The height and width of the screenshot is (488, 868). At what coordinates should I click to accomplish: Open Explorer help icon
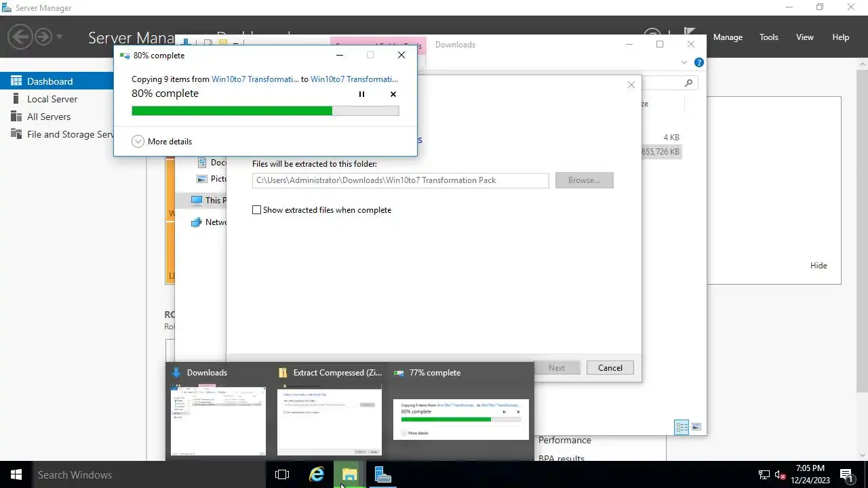698,62
